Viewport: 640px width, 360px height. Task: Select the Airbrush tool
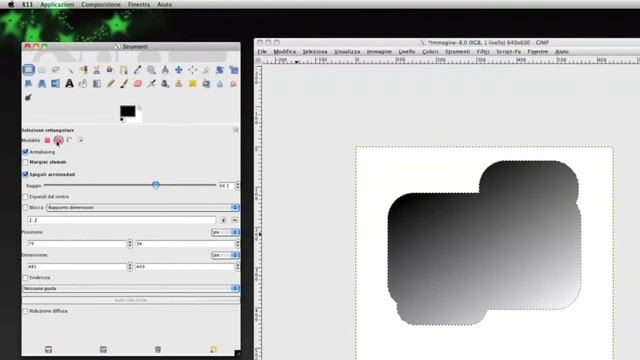click(x=151, y=84)
